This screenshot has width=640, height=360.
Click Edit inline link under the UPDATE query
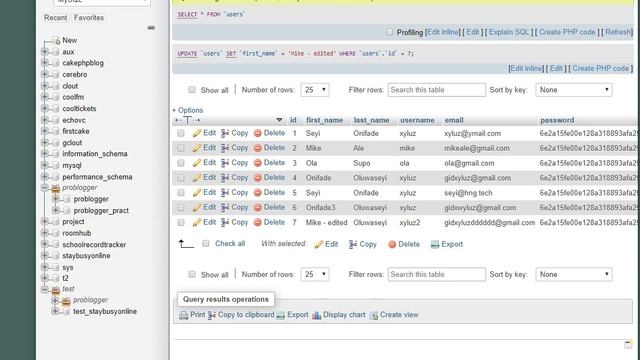[x=526, y=68]
